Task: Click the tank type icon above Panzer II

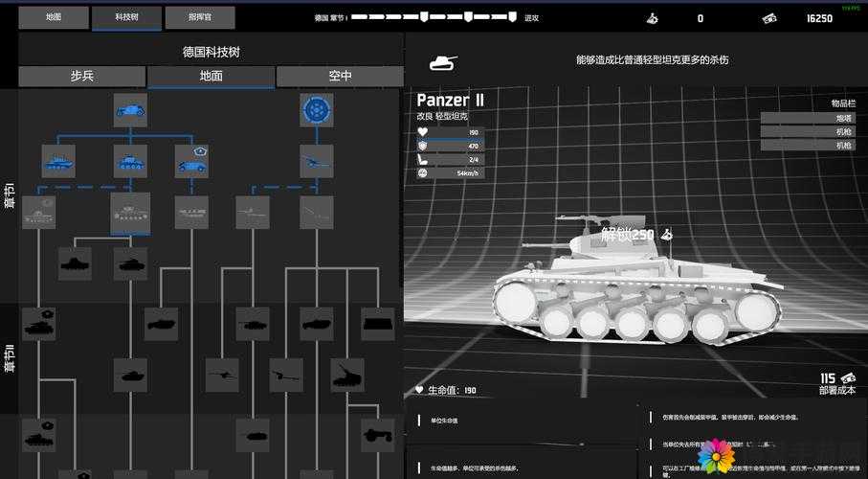Action: 443,62
